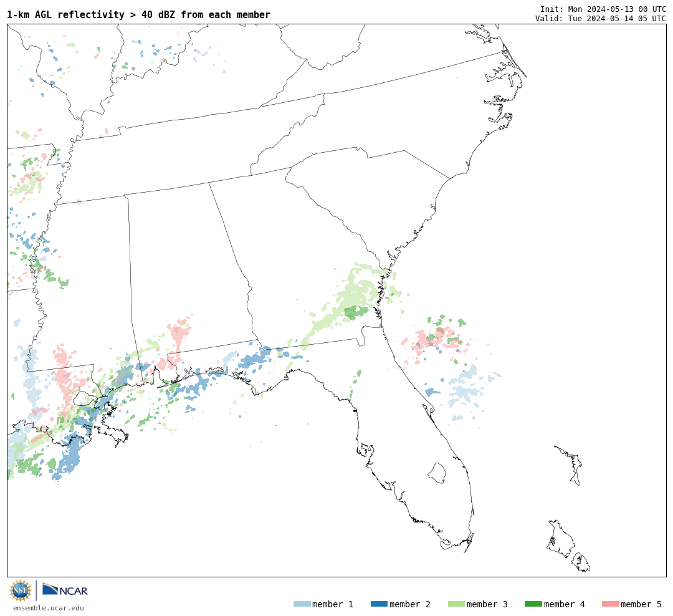Click the member 3 light green swatch
673x616 pixels.
pos(456,604)
